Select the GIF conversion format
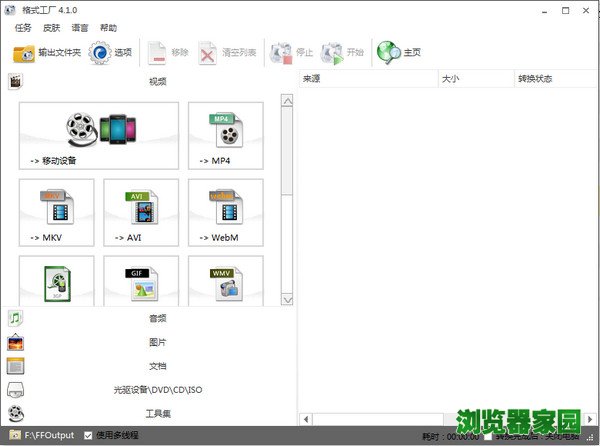The height and width of the screenshot is (446, 600). point(141,282)
